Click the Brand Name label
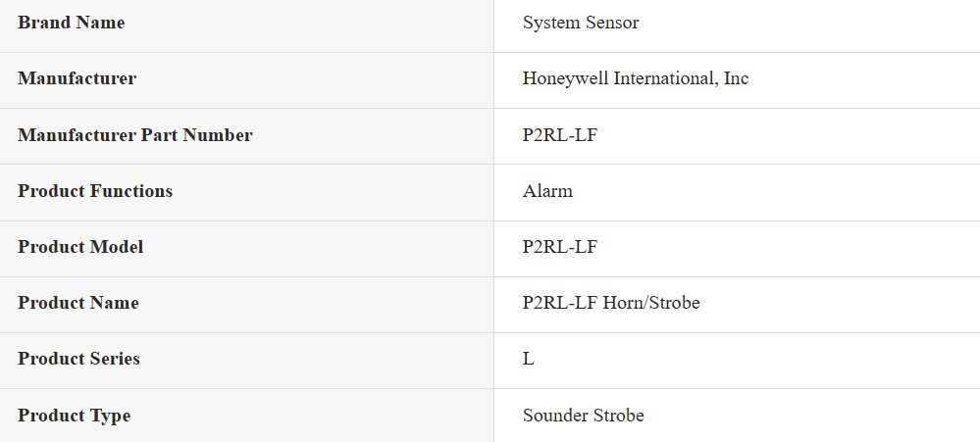This screenshot has width=980, height=442. tap(72, 23)
